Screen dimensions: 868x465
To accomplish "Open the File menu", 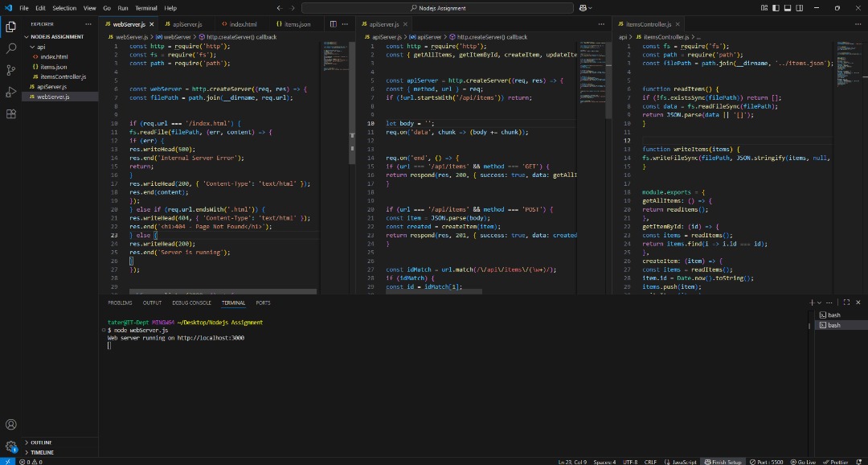I will click(x=24, y=8).
